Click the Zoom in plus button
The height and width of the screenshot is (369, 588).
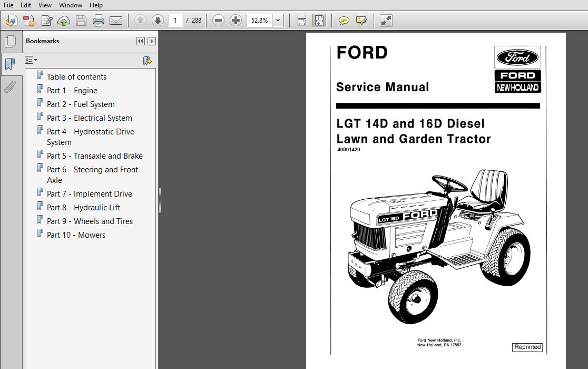(x=236, y=20)
